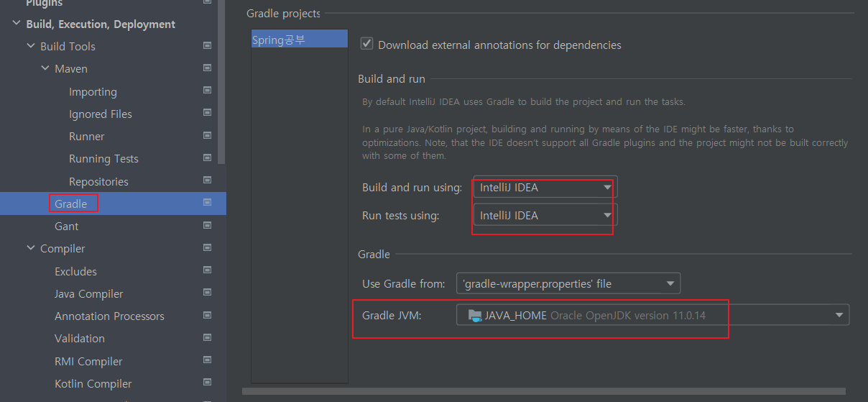Click project-level icon beside Ignored Files
Screen dimensions: 868x402
[x=207, y=112]
